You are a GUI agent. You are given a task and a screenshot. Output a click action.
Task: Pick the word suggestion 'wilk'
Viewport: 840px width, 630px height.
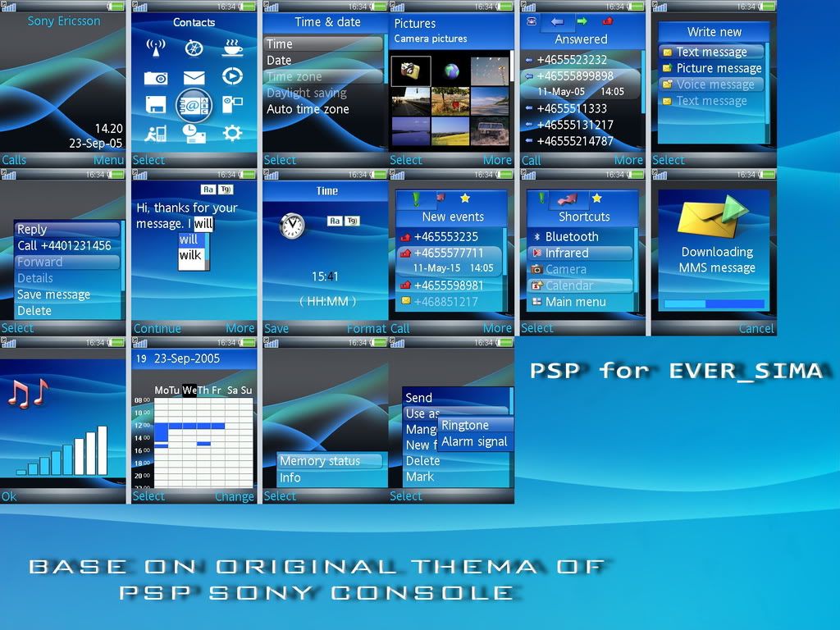click(192, 256)
